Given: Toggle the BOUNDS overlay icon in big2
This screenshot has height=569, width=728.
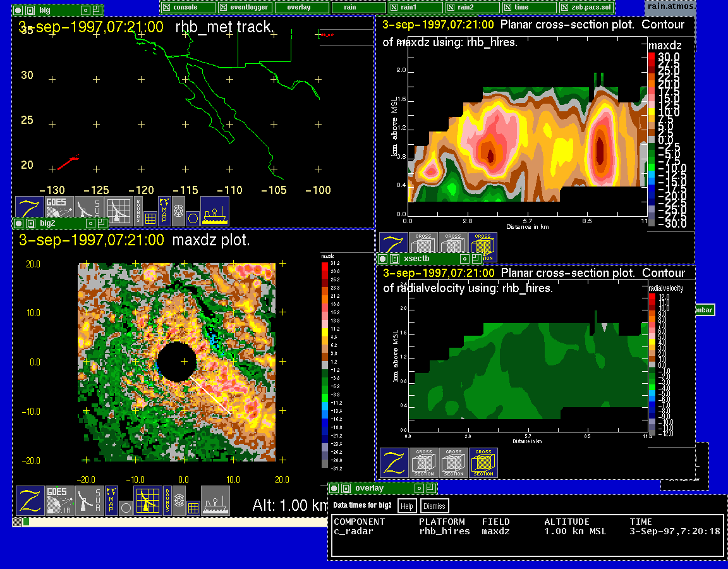Looking at the screenshot, I should coord(167,500).
